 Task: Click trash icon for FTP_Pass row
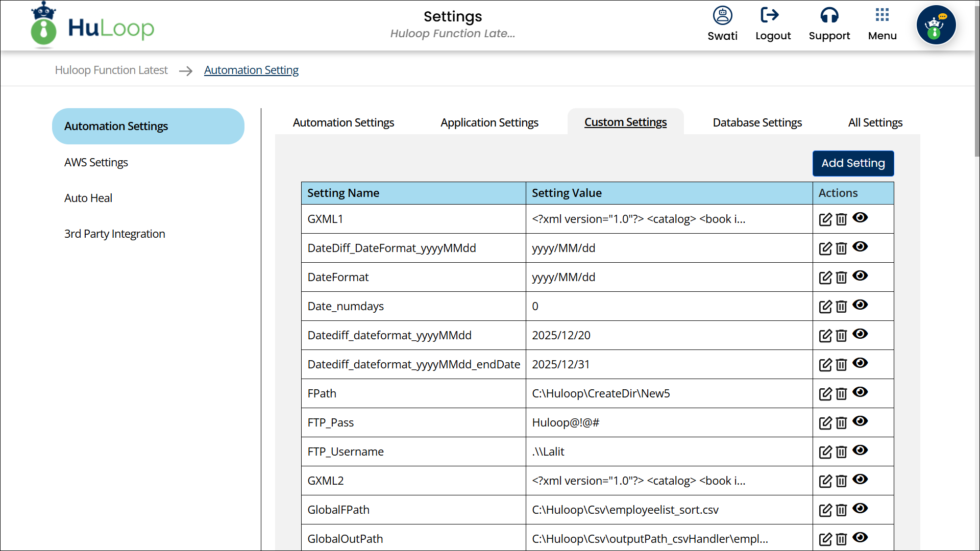[x=841, y=423]
